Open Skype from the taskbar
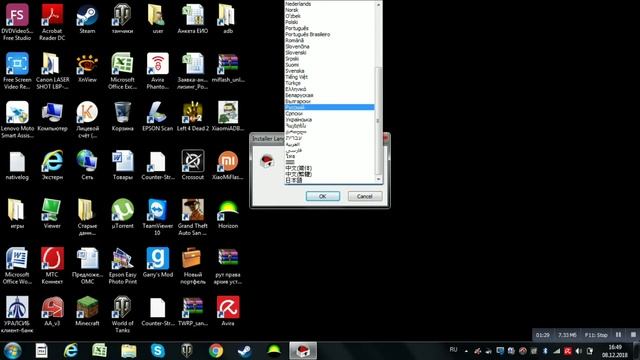Screen dimensions: 640x360 [158, 351]
